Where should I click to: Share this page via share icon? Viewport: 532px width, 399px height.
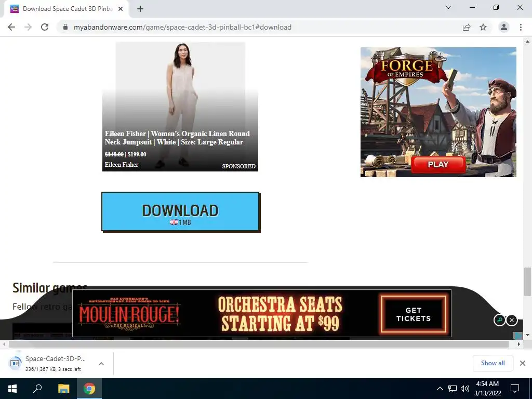click(x=467, y=27)
